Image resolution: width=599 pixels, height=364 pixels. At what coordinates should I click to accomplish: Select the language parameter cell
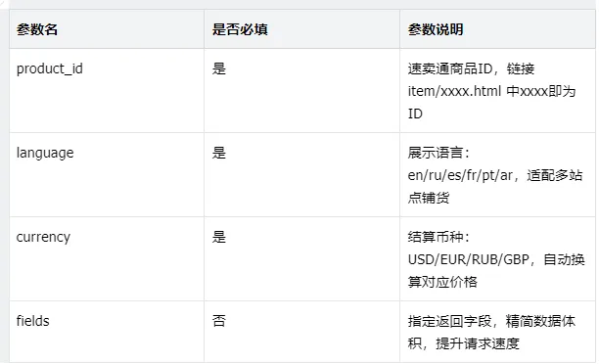[45, 154]
